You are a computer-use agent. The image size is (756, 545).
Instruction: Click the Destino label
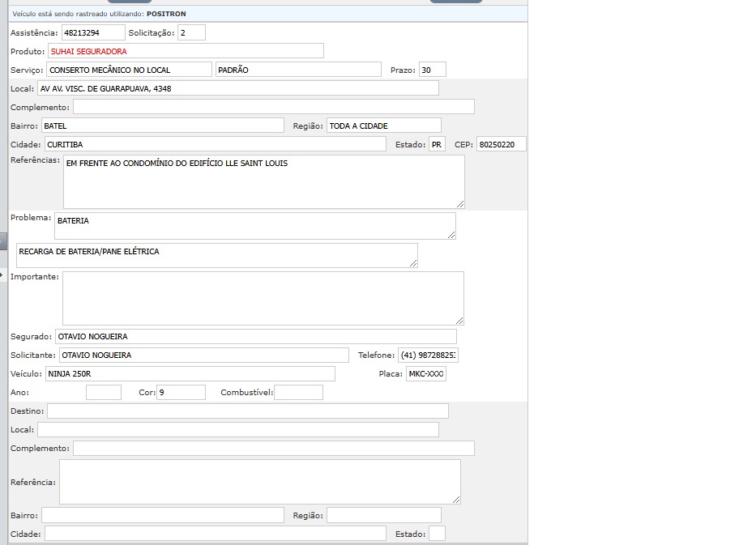(27, 411)
